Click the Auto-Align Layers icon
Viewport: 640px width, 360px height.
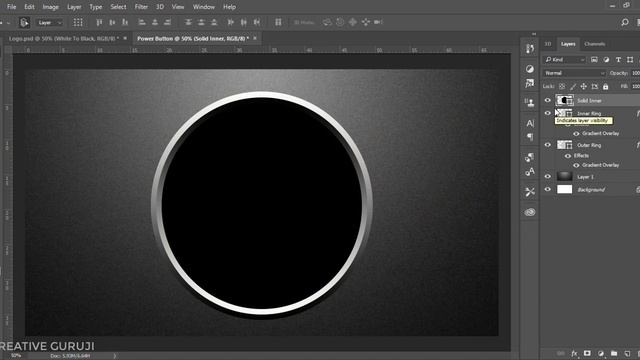click(278, 22)
